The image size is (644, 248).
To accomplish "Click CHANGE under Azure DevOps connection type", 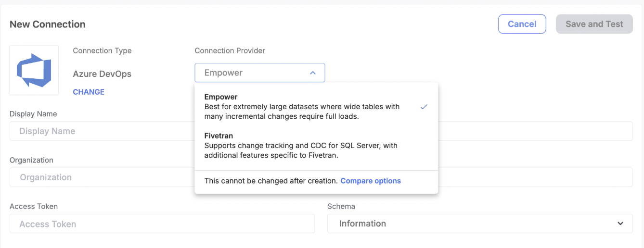I will 89,92.
